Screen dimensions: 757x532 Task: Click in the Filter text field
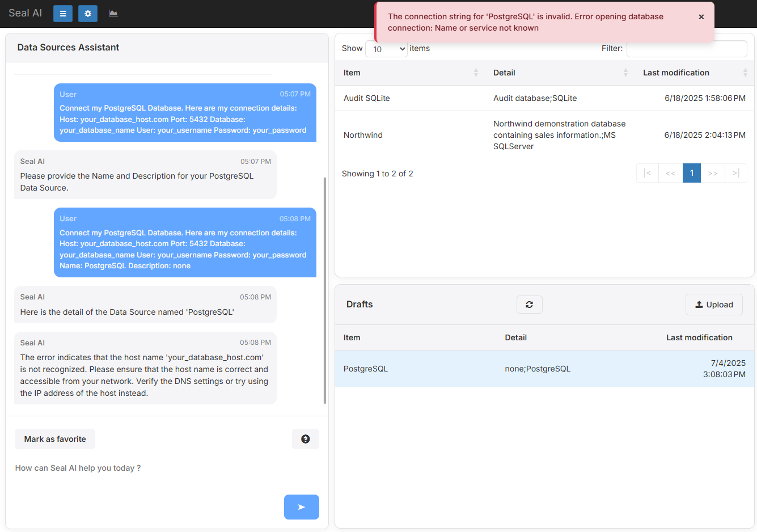pos(686,49)
